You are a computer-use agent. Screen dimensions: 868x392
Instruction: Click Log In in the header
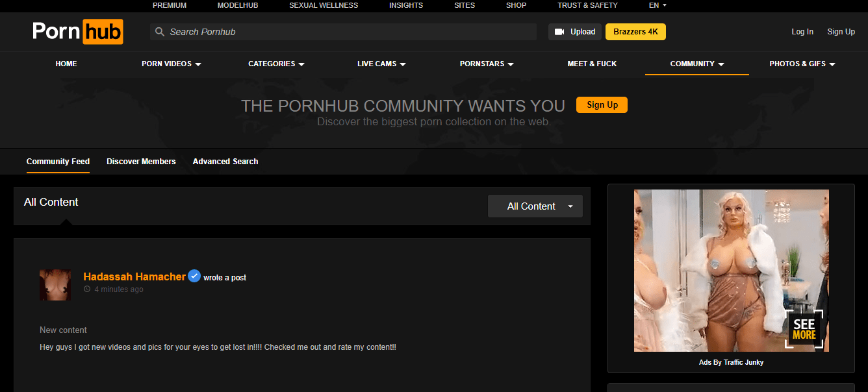(802, 32)
